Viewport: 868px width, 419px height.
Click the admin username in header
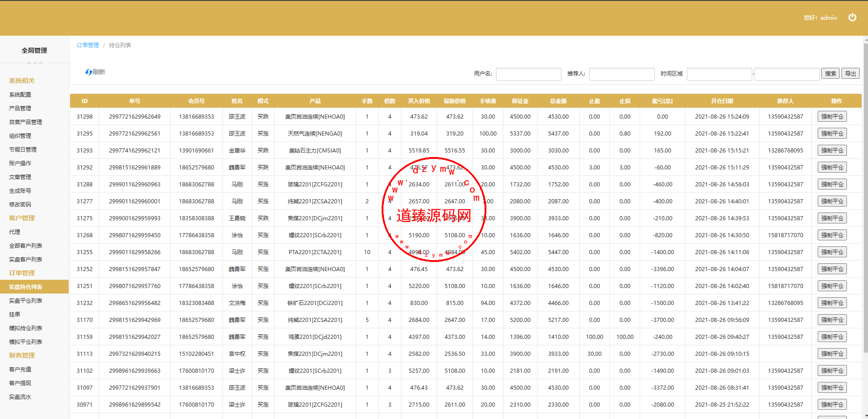829,18
